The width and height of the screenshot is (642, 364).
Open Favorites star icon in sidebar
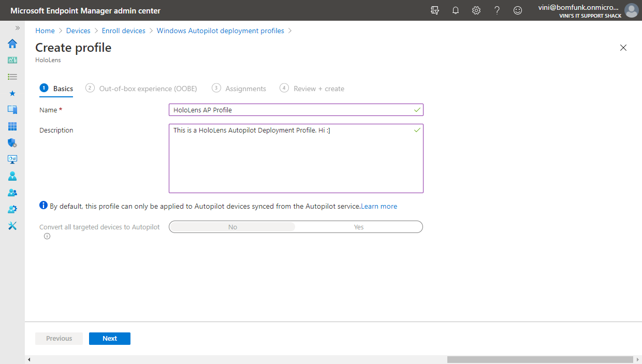coord(12,93)
